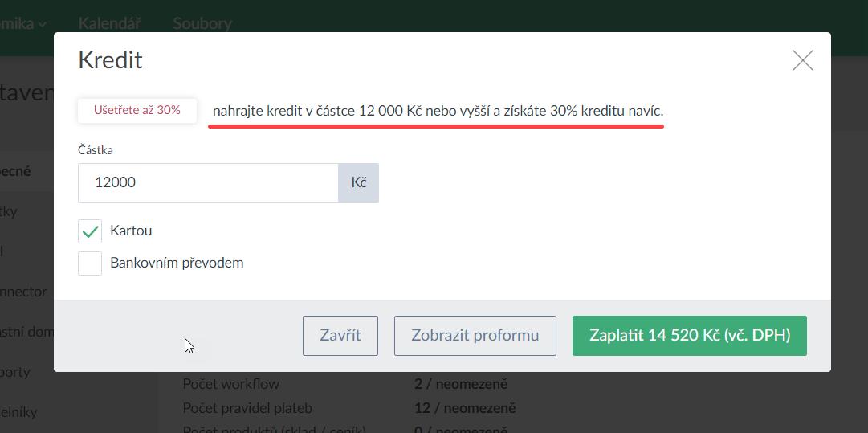The height and width of the screenshot is (433, 868).
Task: Click the Kč currency addon beside the amount
Action: click(358, 183)
